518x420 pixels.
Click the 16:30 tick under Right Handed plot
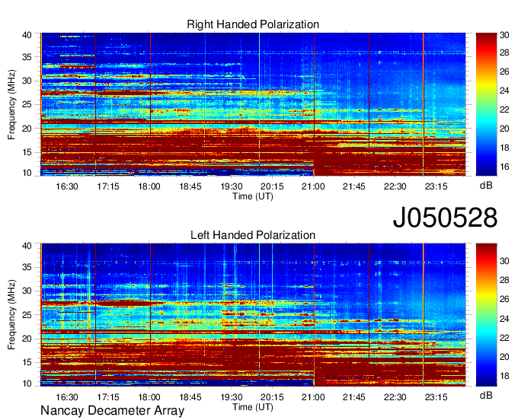click(67, 186)
